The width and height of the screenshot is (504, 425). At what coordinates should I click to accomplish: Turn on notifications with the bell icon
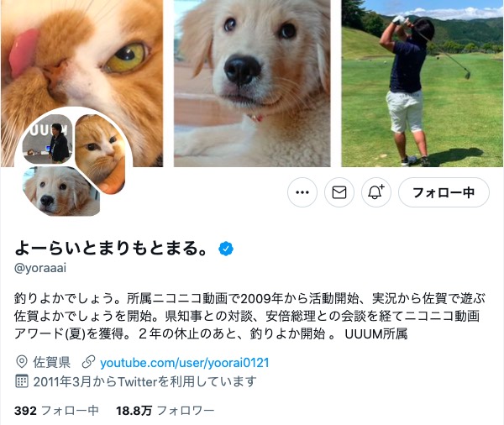(376, 192)
